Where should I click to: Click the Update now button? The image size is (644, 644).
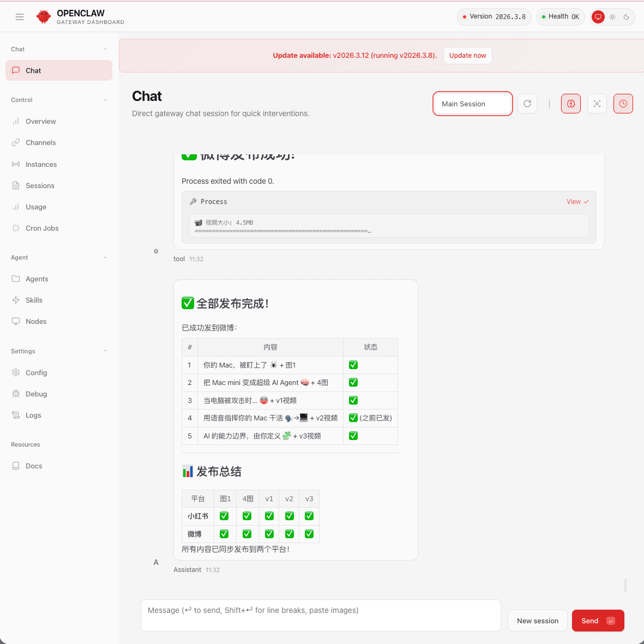(467, 56)
